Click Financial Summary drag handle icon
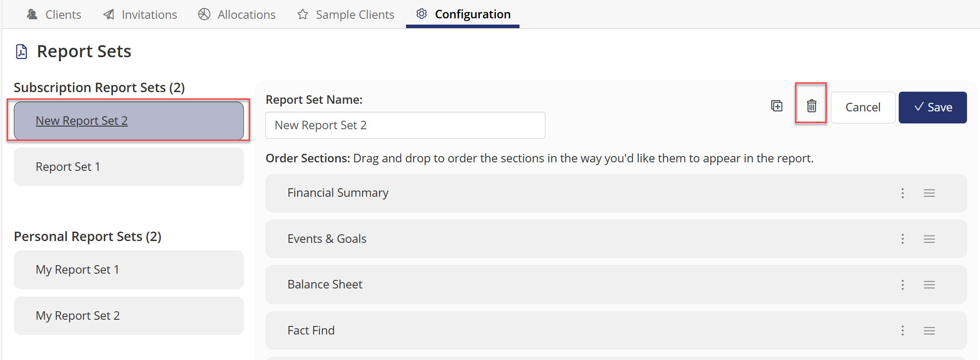 [x=930, y=193]
